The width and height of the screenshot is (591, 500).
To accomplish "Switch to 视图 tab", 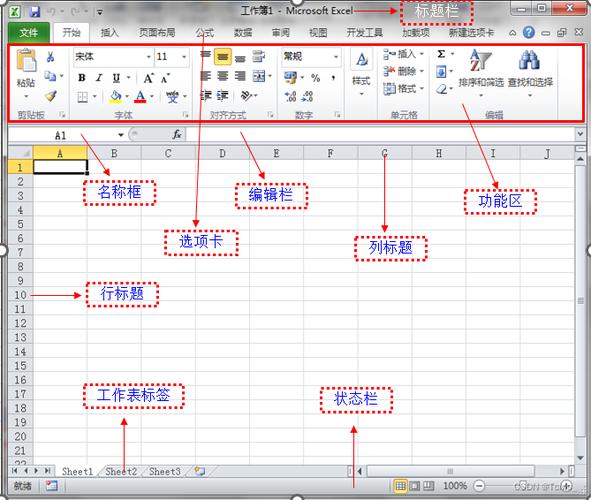I will 318,33.
